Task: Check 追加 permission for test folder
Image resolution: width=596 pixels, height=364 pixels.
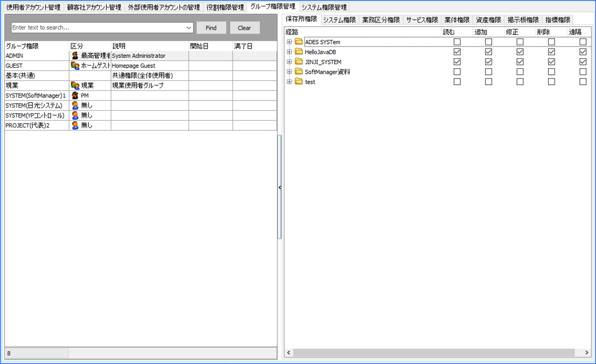Action: (x=488, y=82)
